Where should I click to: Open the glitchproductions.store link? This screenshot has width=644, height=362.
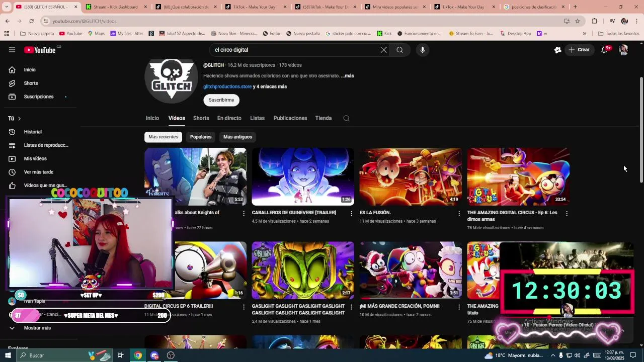pyautogui.click(x=227, y=86)
